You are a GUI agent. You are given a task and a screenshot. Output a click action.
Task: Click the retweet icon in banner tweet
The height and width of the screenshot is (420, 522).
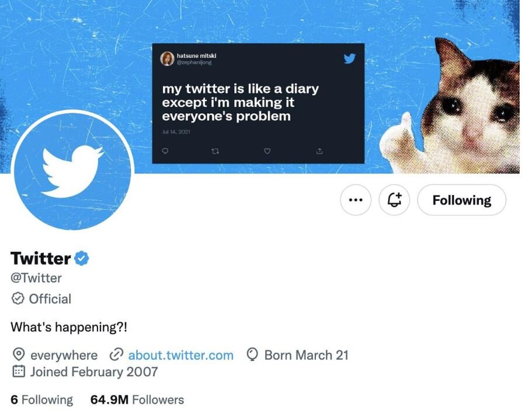tap(215, 151)
